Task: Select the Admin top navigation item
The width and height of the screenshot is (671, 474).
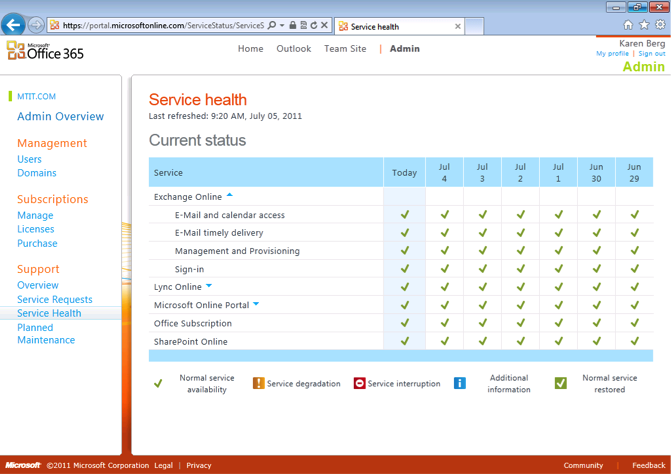Action: pyautogui.click(x=404, y=49)
